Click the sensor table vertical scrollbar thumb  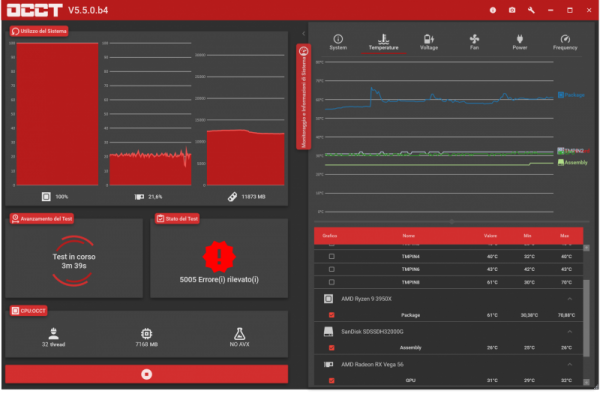(x=586, y=318)
